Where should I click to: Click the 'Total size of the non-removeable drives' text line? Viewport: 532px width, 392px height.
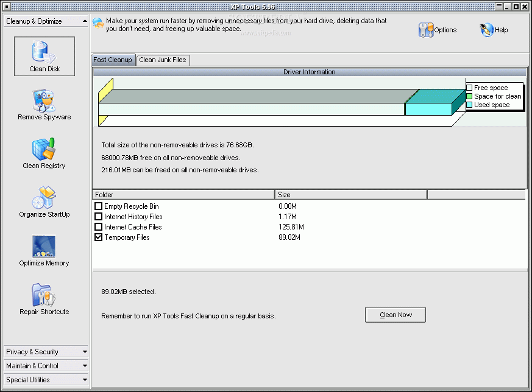click(x=177, y=145)
